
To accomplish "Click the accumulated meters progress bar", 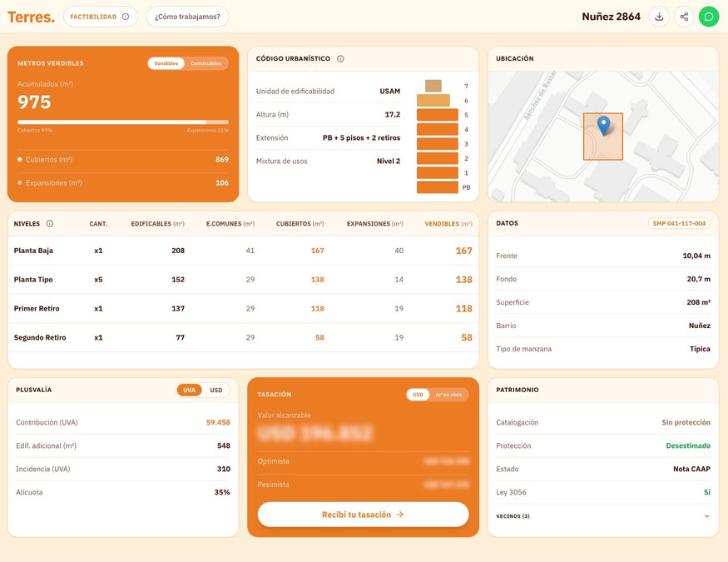I will coord(122,122).
